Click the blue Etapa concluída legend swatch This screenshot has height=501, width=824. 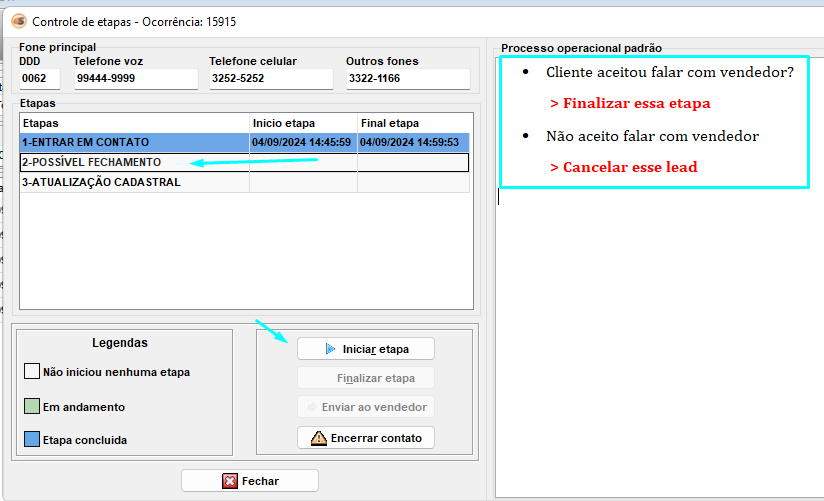[x=31, y=440]
